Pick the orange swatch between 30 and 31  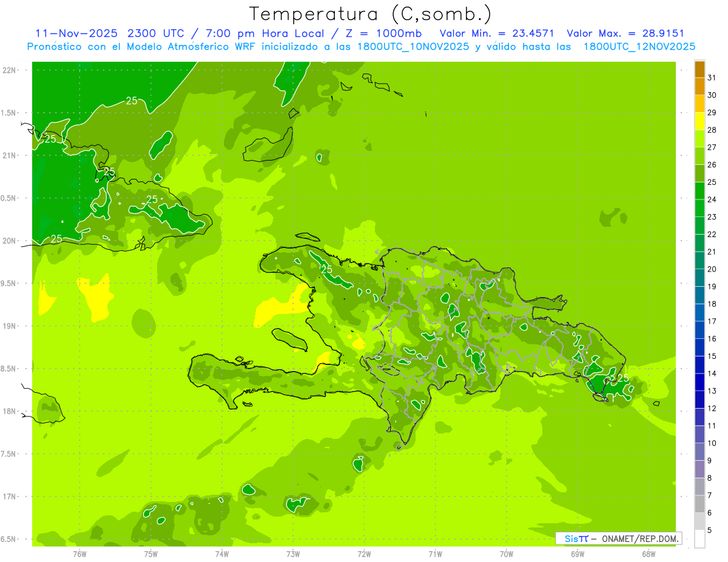(699, 86)
